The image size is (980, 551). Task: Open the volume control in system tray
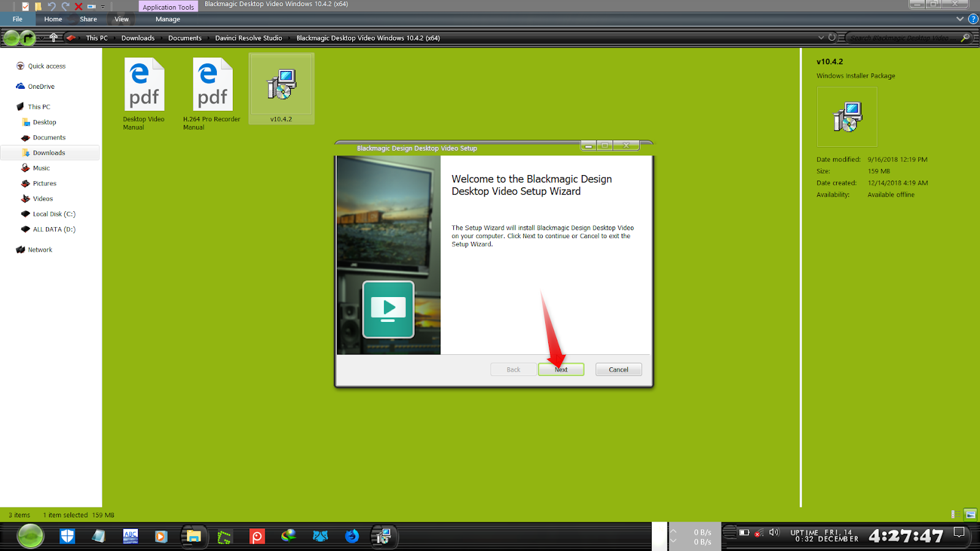(x=774, y=533)
